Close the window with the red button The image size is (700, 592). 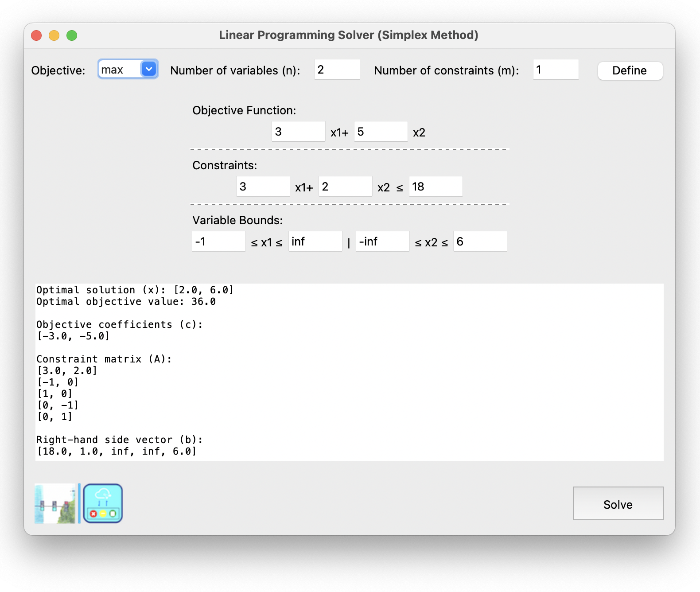(36, 35)
